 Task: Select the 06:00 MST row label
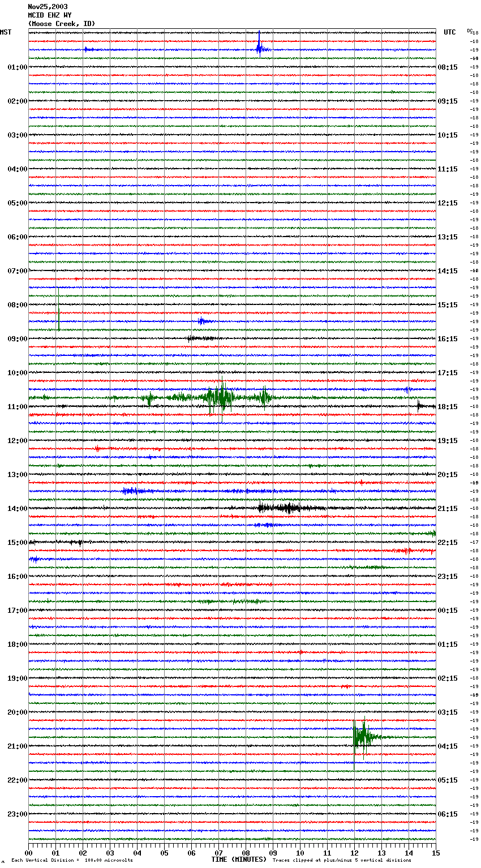click(x=18, y=237)
